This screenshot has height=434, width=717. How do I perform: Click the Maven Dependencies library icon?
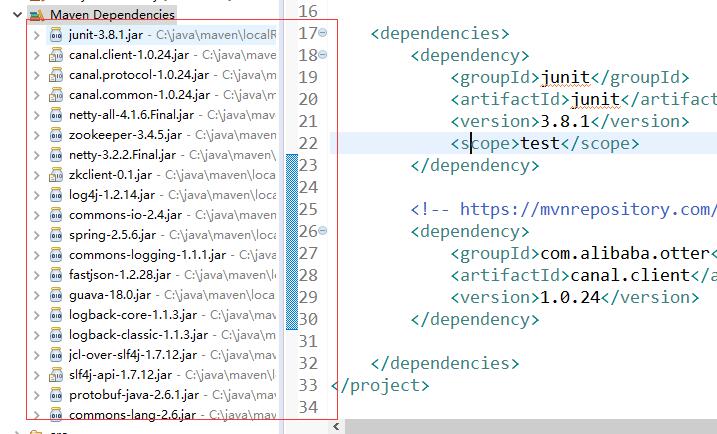click(36, 15)
